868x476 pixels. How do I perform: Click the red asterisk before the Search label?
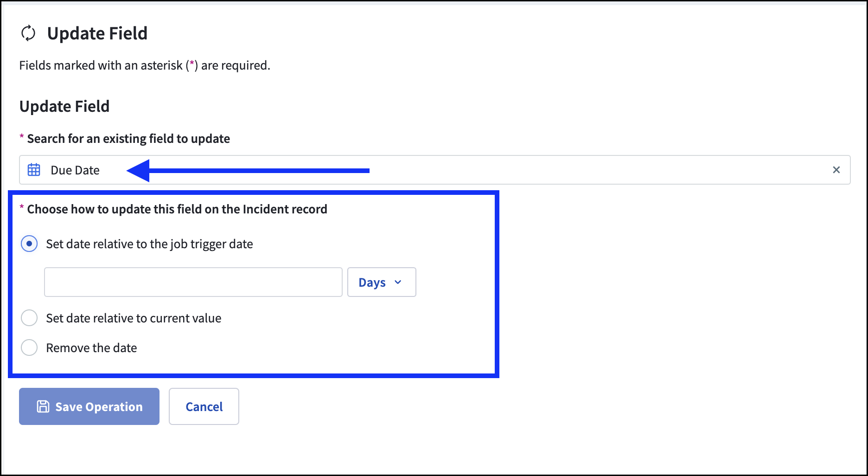point(21,138)
